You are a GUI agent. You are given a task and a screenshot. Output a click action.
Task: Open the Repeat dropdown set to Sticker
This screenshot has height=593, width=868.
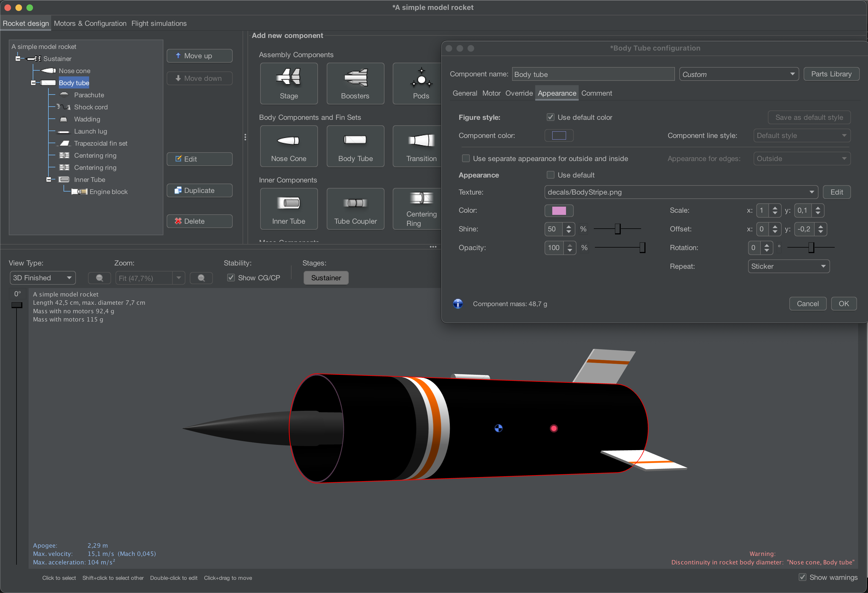(x=789, y=266)
